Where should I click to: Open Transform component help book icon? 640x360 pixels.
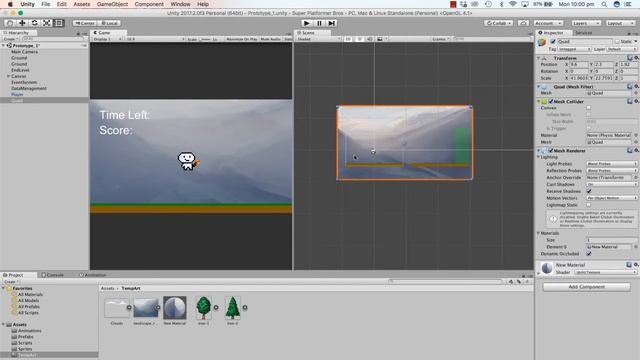(630, 58)
